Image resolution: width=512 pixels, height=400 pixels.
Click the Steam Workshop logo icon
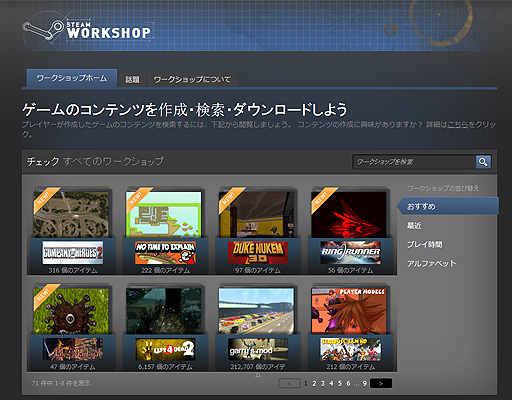pos(43,29)
